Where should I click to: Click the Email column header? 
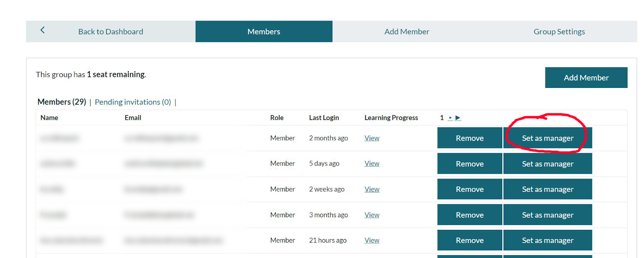click(133, 118)
